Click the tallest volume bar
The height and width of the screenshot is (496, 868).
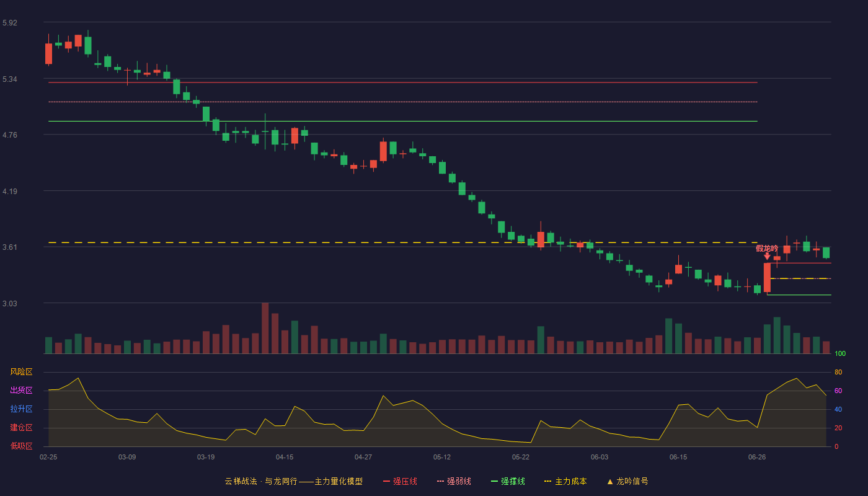[x=265, y=328]
